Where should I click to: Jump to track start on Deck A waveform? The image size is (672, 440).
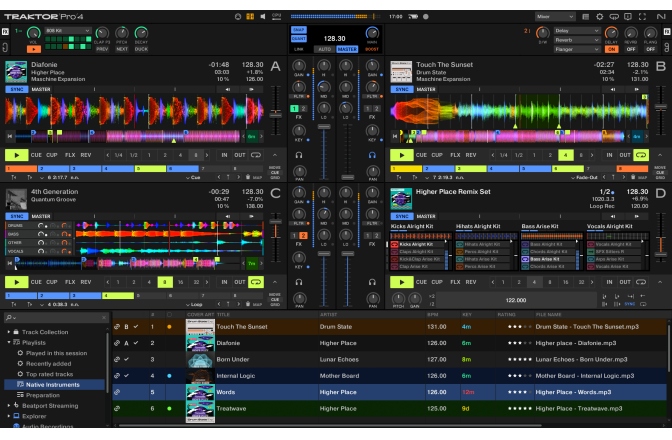9,136
